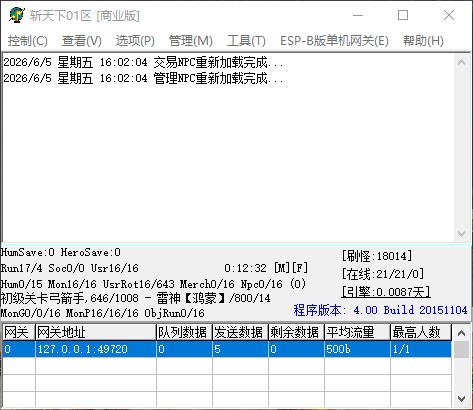Minimize the 斩天下01区 window

click(358, 15)
